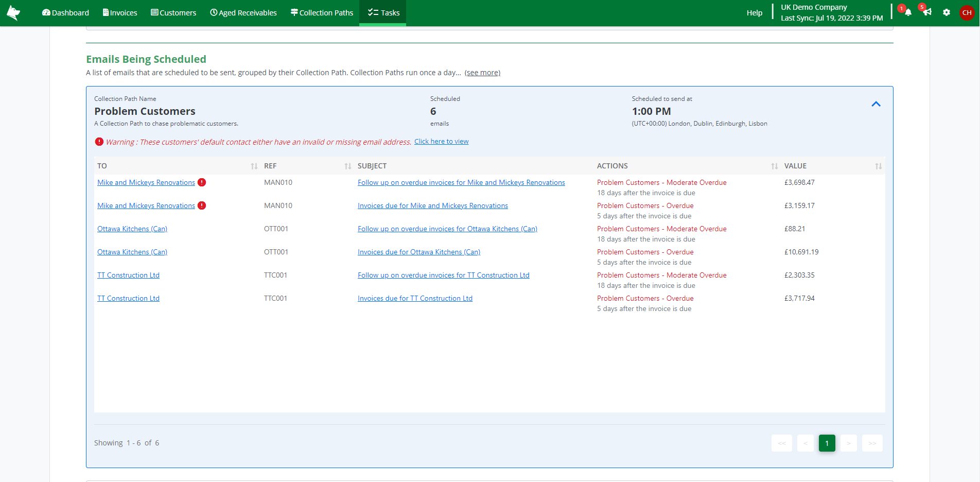Click the 'see more' link
Viewport: 980px width, 482px height.
click(x=482, y=73)
